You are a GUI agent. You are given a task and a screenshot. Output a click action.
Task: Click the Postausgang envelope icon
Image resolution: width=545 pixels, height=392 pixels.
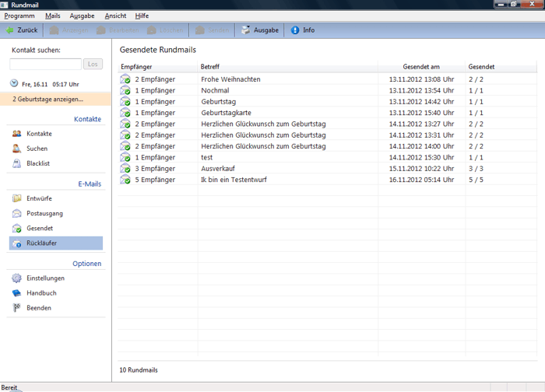coord(16,214)
